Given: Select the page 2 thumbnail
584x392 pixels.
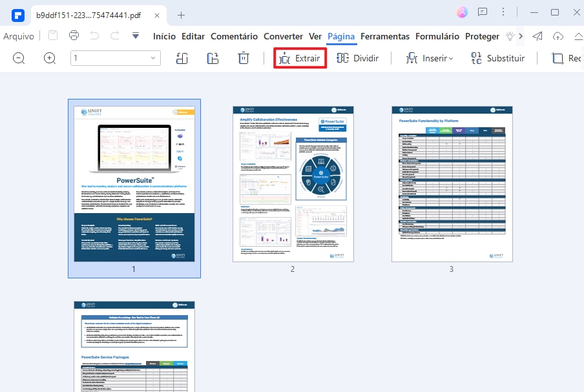Looking at the screenshot, I should point(293,184).
